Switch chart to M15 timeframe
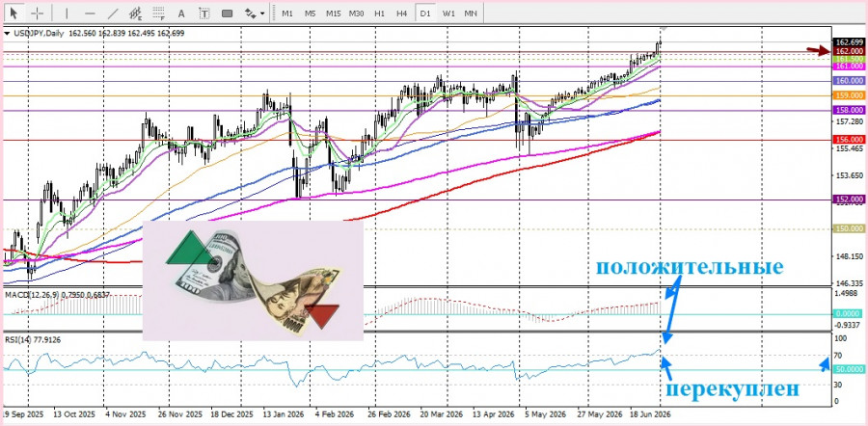Image resolution: width=868 pixels, height=426 pixels. 334,13
